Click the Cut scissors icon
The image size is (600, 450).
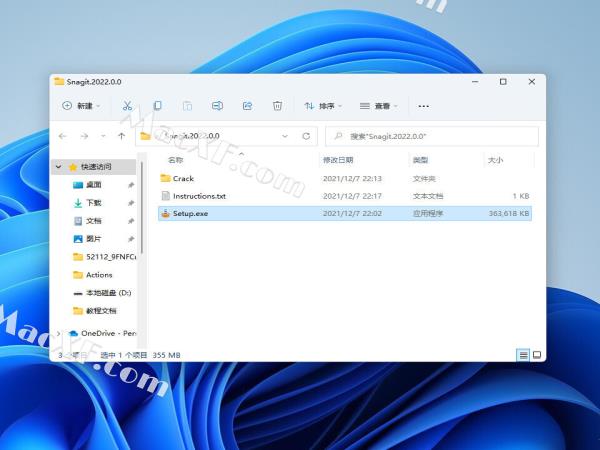point(127,106)
